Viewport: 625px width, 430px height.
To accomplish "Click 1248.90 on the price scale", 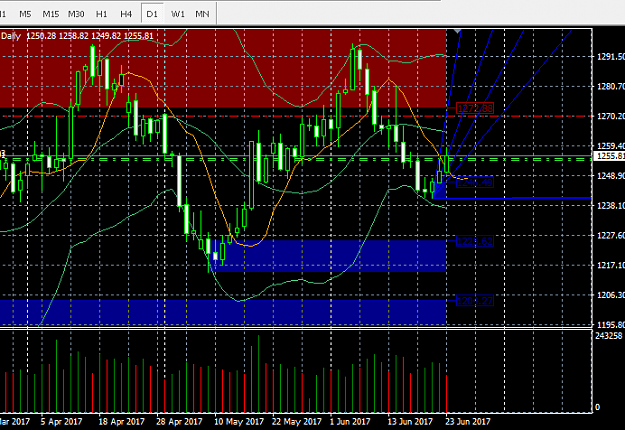I will click(x=611, y=175).
